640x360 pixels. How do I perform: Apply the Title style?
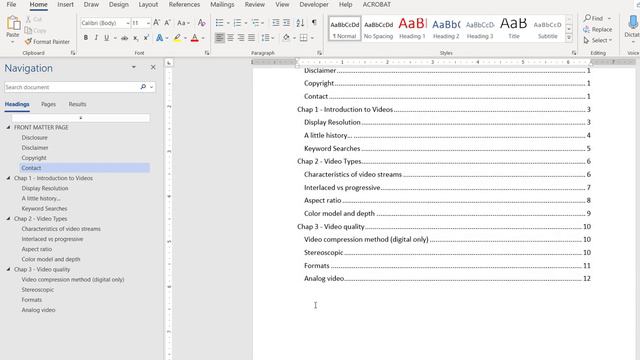pos(514,29)
